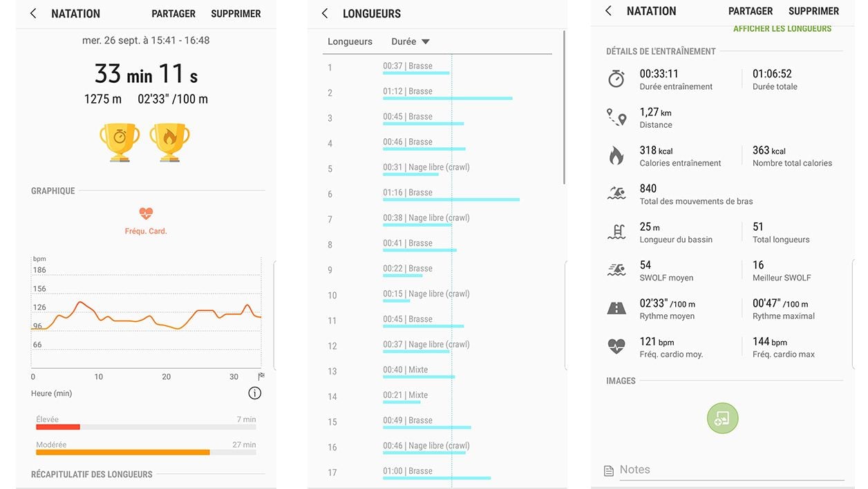Image resolution: width=868 pixels, height=489 pixels.
Task: Click the add image green button
Action: tap(722, 418)
